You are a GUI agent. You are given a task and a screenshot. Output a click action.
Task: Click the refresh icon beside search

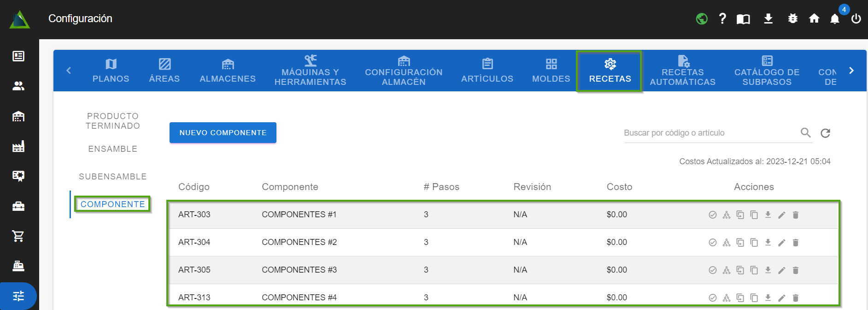click(825, 133)
